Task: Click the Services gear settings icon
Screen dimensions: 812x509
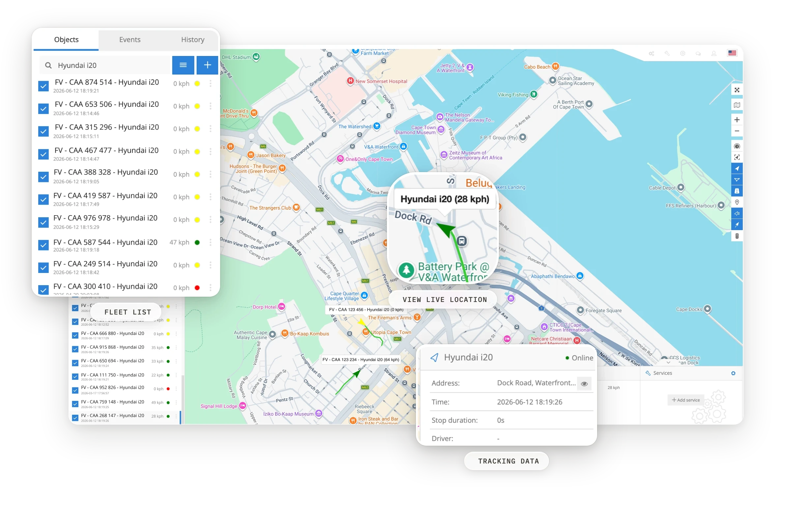Action: [x=733, y=373]
